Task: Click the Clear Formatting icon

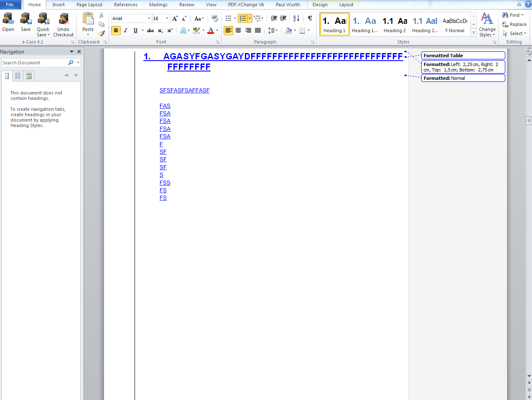Action: 215,18
